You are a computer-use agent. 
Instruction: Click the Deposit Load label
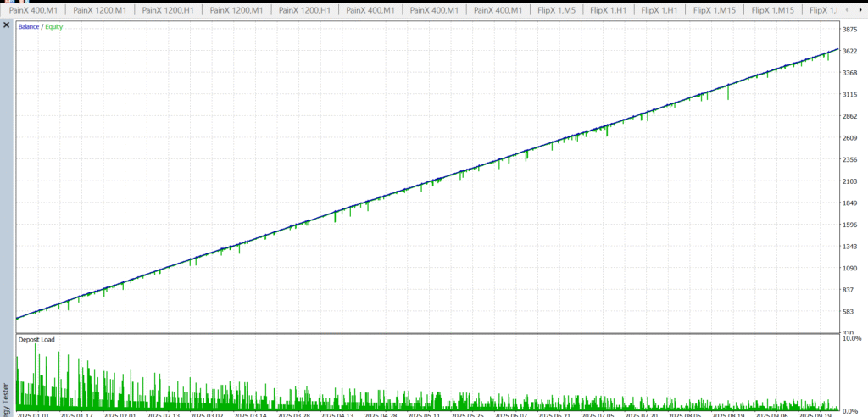click(x=36, y=340)
